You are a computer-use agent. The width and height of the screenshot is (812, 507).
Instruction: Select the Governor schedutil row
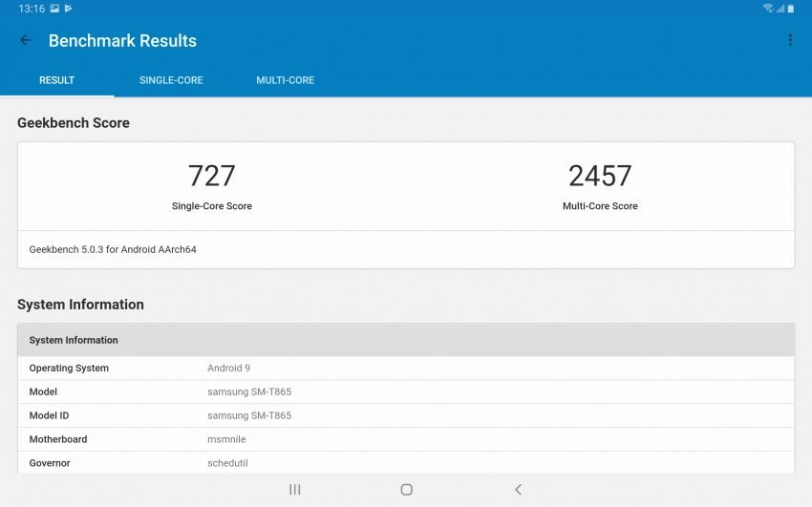point(405,463)
